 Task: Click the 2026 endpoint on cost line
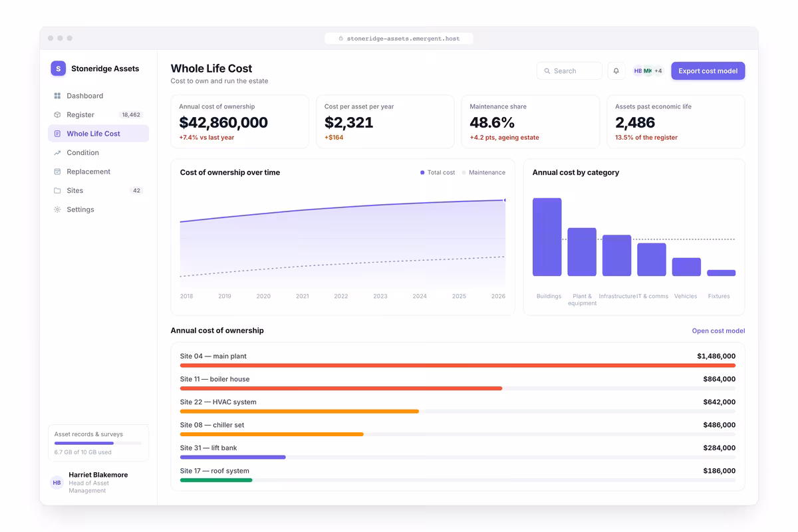[505, 199]
